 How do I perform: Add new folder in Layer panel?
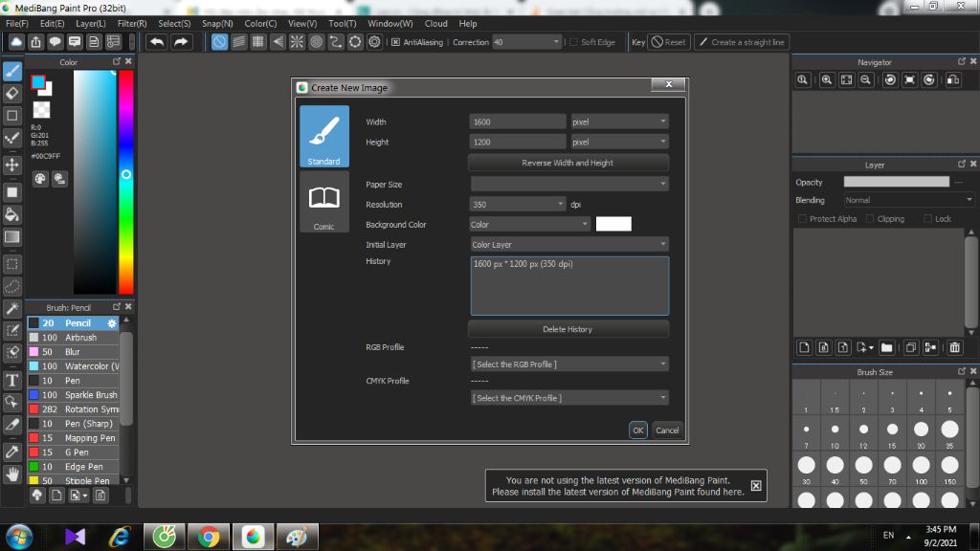tap(886, 348)
